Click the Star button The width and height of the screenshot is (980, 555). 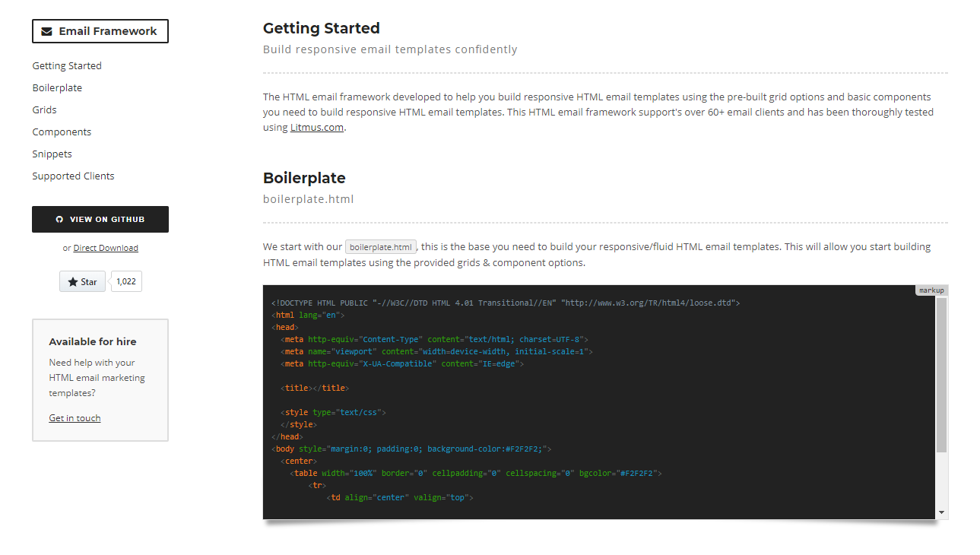coord(82,281)
